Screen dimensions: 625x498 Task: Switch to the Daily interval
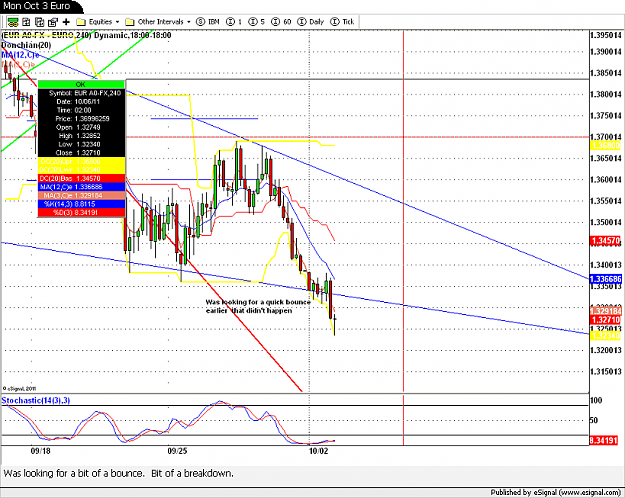coord(311,22)
